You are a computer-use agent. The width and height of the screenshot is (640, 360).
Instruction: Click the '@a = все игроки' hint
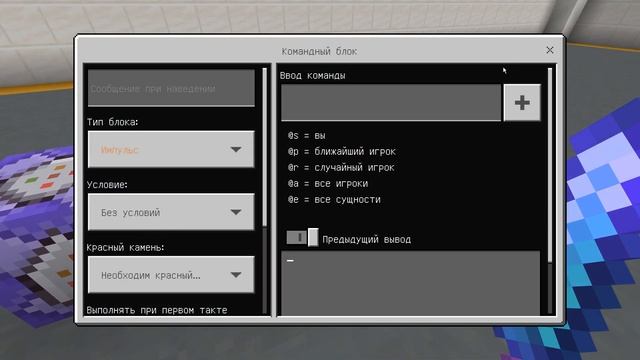[328, 184]
